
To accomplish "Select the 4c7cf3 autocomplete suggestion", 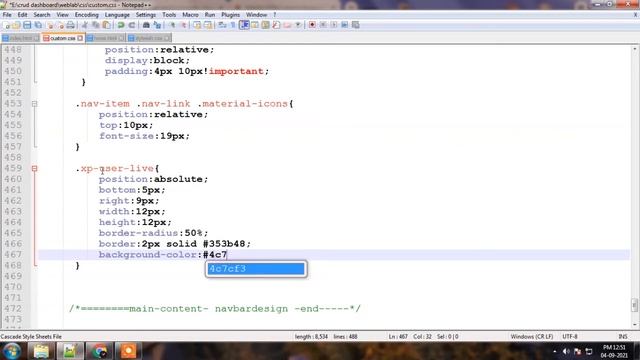I will click(x=256, y=269).
